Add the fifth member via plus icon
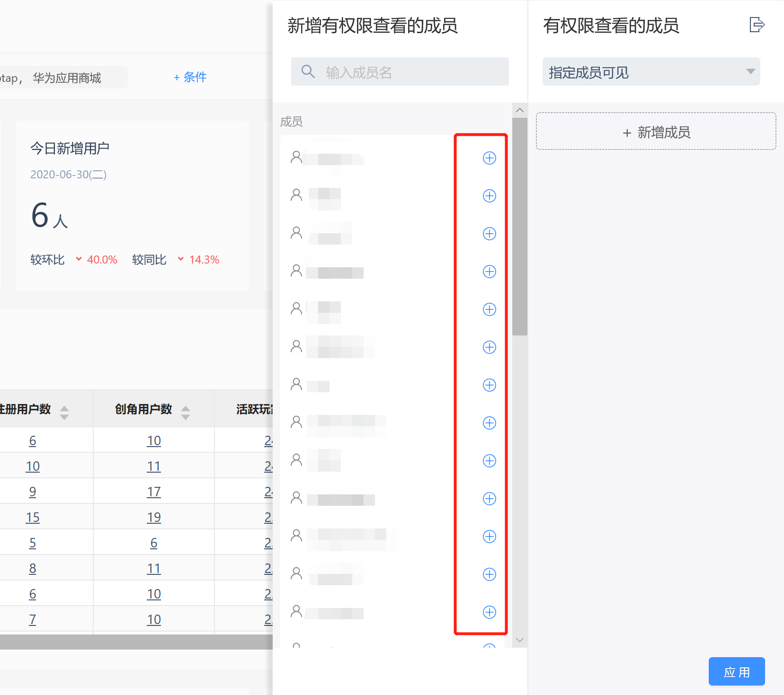784x695 pixels. point(489,309)
